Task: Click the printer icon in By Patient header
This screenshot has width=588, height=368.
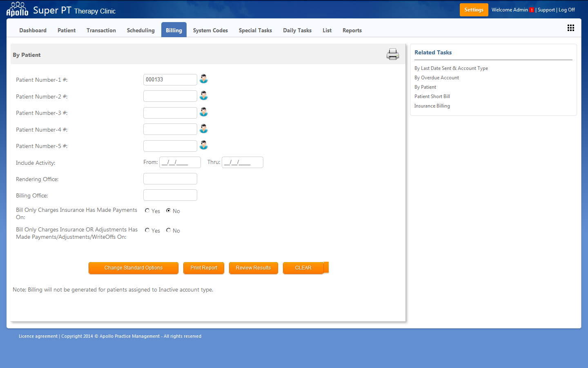Action: click(392, 54)
